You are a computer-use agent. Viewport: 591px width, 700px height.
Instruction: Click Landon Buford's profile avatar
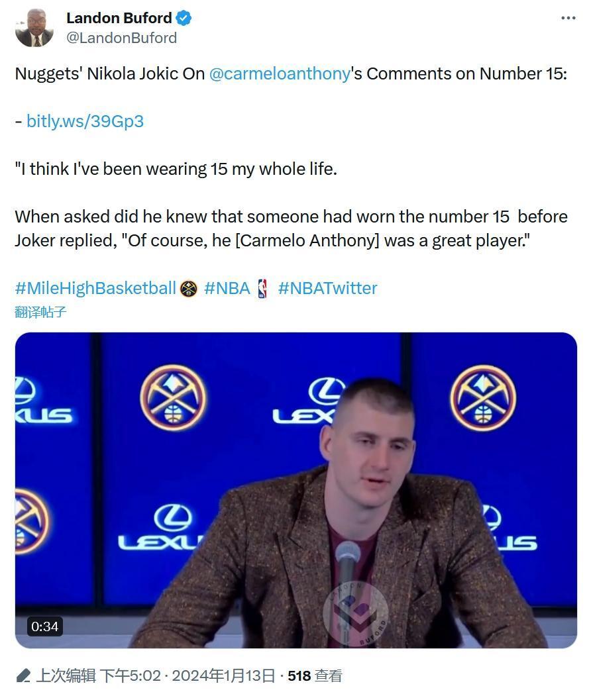tap(34, 28)
